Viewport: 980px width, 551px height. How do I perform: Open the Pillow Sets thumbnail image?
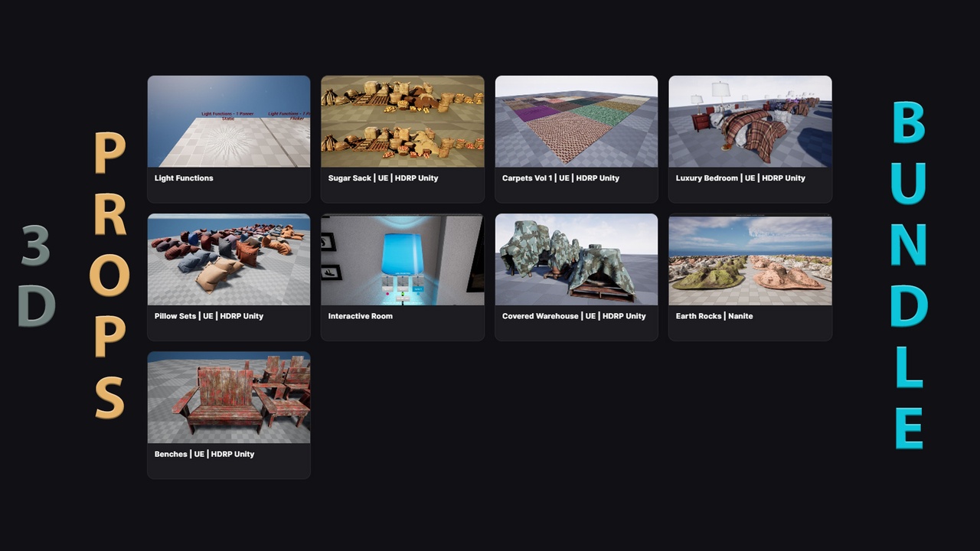tap(229, 259)
